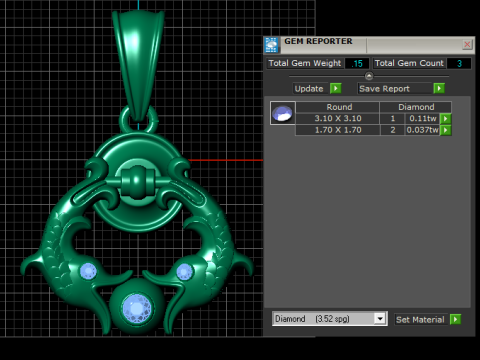Click the green arrow beside Save Report
The height and width of the screenshot is (360, 480).
click(x=439, y=88)
